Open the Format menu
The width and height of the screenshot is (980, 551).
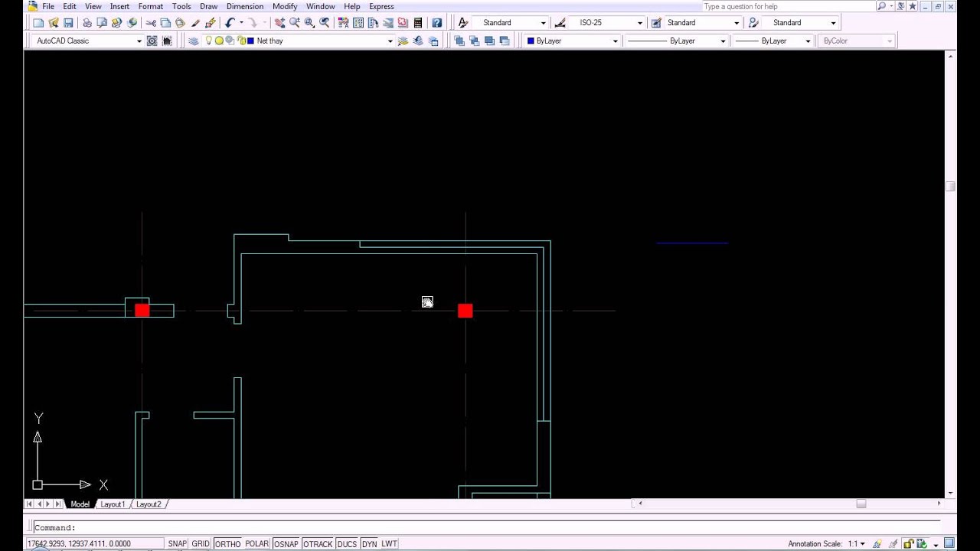151,6
